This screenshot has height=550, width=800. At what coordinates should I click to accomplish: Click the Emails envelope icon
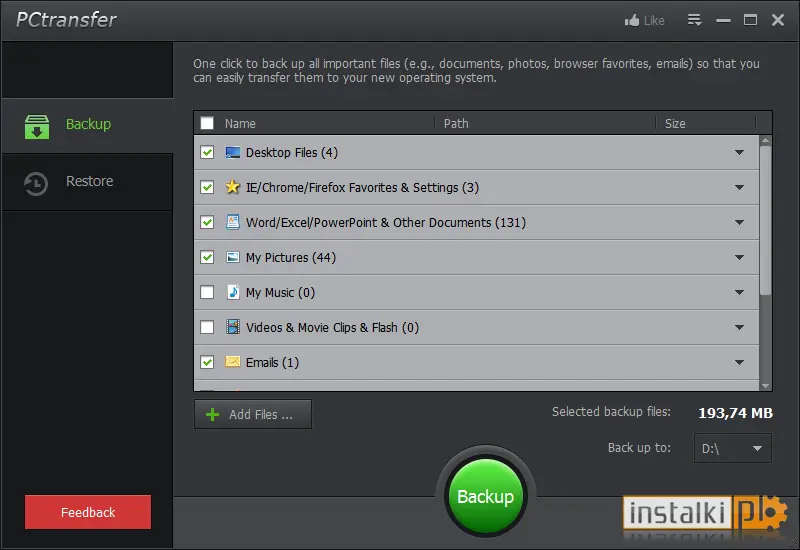pyautogui.click(x=233, y=362)
